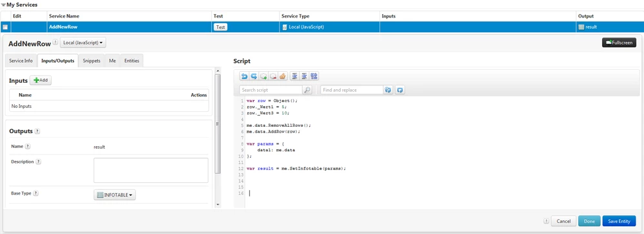Click the replace icon beside Find and replace
Image resolution: width=644 pixels, height=234 pixels.
[388, 90]
